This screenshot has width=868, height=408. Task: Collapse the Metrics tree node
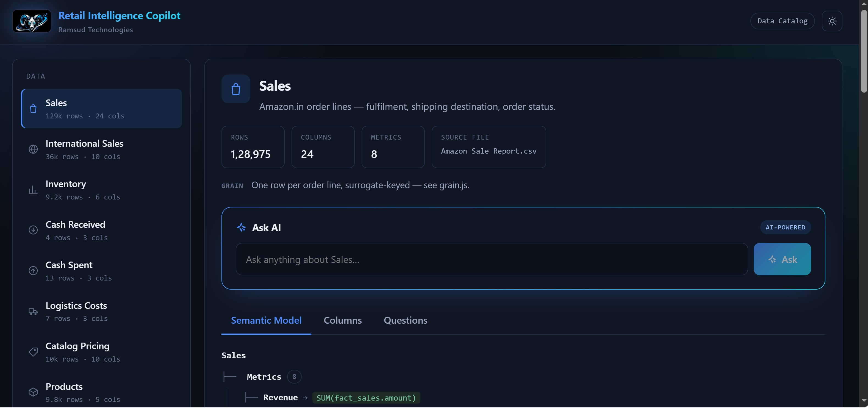(x=264, y=377)
